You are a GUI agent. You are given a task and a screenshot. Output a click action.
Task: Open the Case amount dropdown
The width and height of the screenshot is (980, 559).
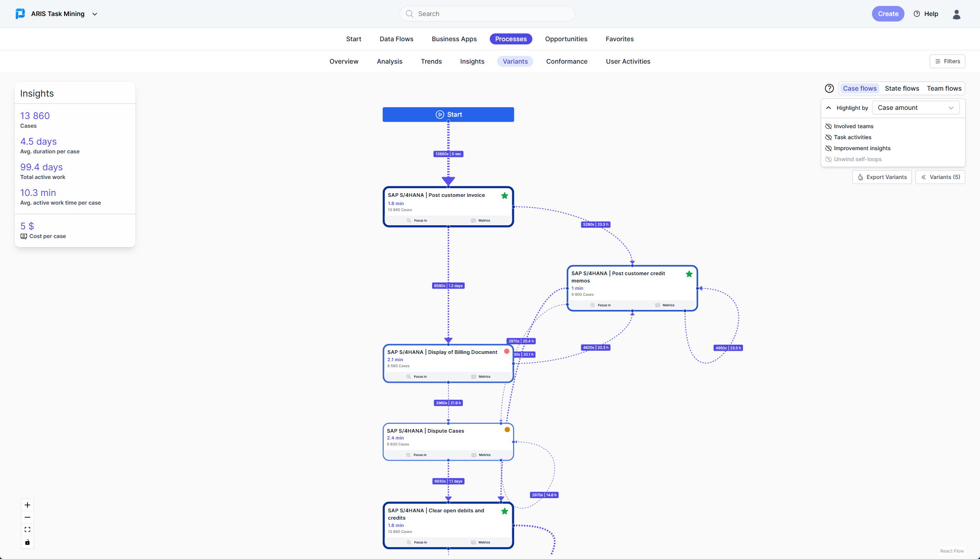click(x=915, y=108)
